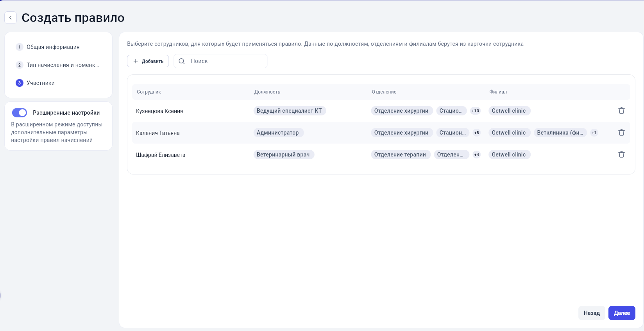
Task: Expand the +5 departments badge for Каленич
Action: (476, 133)
